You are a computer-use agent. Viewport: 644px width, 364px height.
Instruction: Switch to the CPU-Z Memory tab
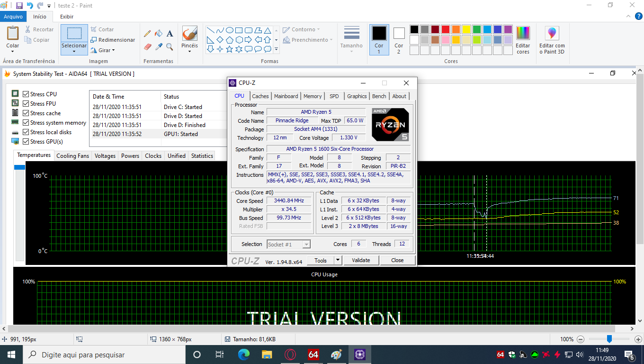313,96
